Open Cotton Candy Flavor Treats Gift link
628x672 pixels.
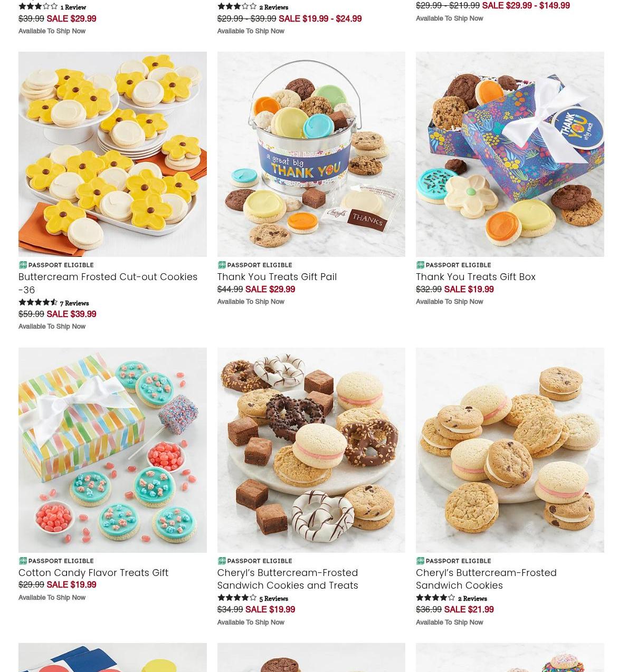pos(93,573)
